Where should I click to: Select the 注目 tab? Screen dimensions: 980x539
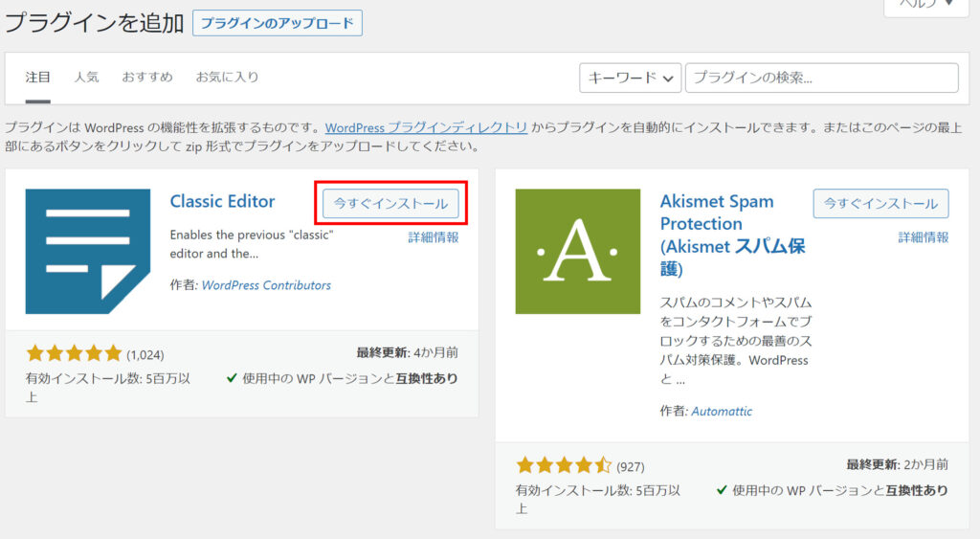(x=37, y=77)
